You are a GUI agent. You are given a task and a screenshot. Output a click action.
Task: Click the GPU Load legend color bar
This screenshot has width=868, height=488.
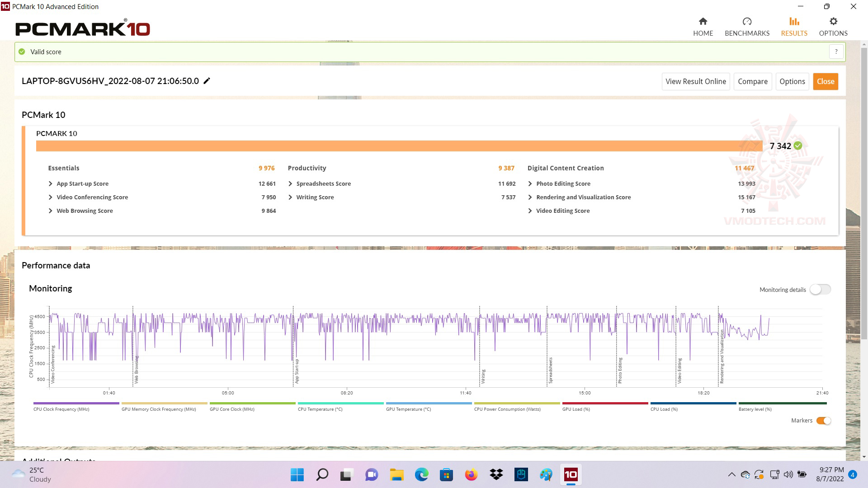coord(604,403)
